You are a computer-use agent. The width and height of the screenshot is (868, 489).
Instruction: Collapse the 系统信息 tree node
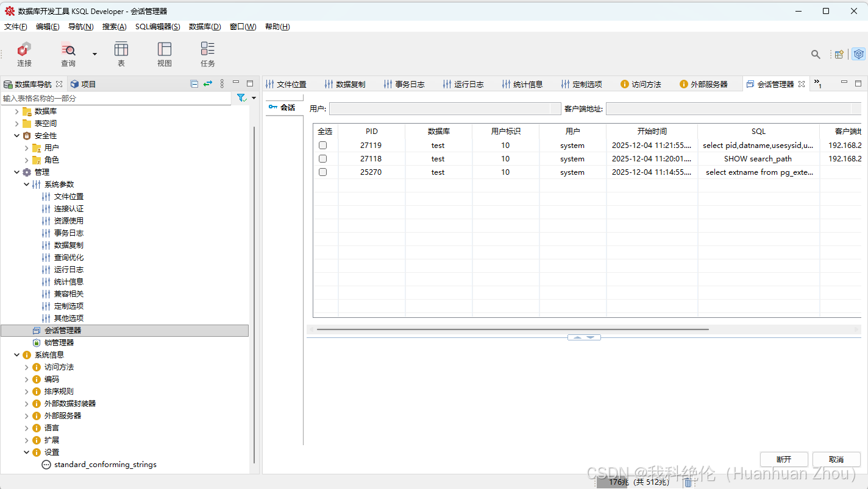(17, 355)
